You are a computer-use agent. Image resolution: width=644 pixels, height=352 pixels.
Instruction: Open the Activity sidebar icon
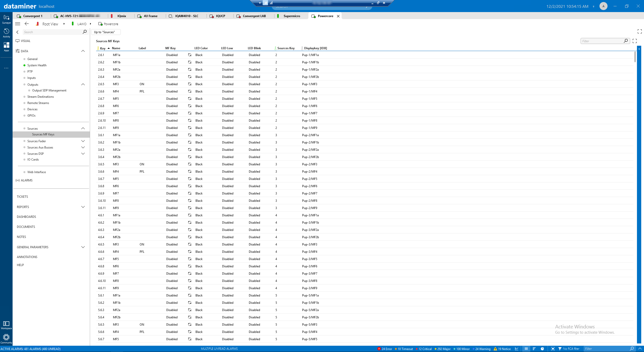click(x=6, y=33)
